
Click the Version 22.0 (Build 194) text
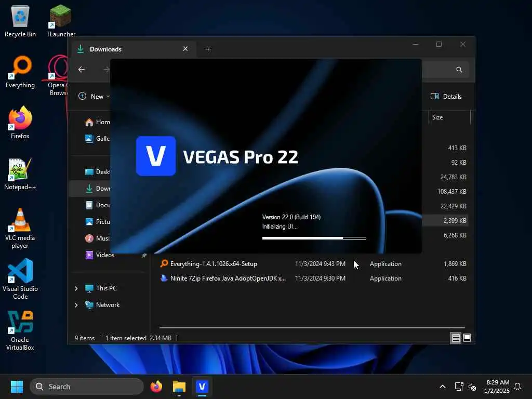pos(291,217)
